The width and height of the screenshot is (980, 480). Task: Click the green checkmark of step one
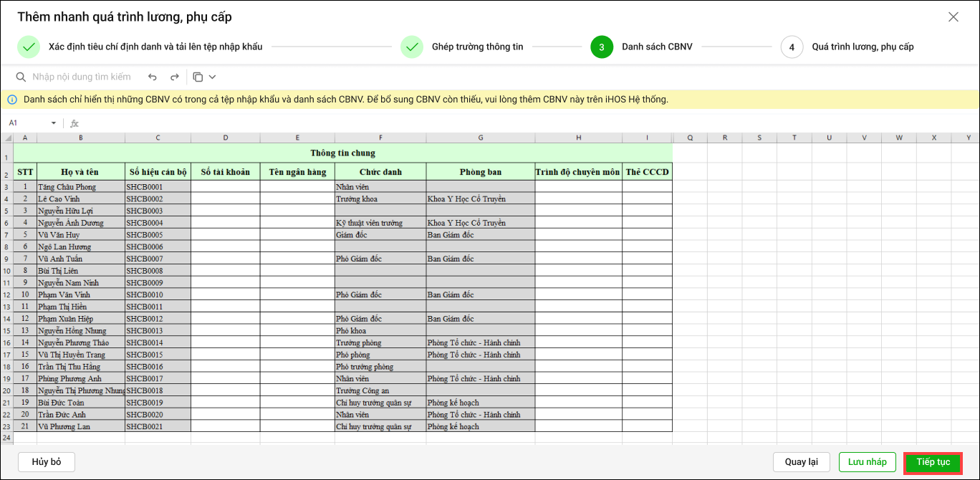point(29,47)
